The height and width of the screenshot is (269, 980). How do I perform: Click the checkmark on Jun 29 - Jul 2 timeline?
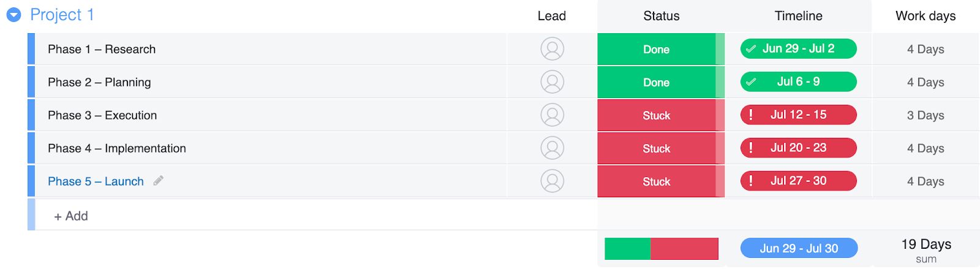[x=751, y=49]
